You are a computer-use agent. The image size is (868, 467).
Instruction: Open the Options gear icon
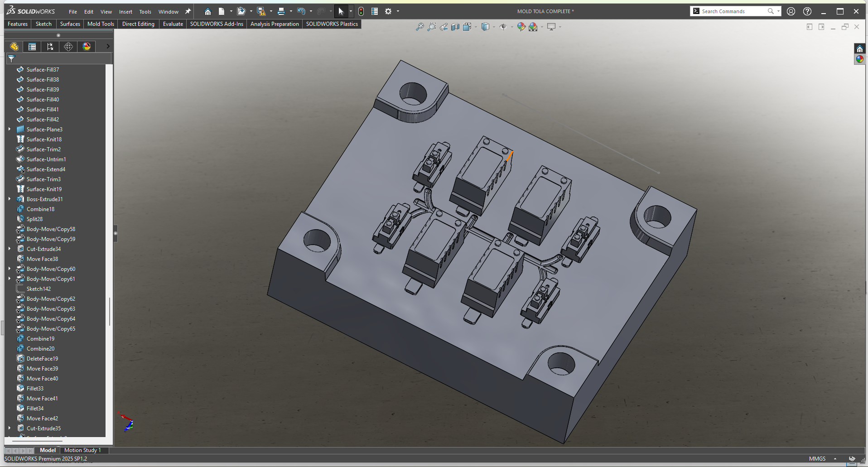(x=388, y=11)
